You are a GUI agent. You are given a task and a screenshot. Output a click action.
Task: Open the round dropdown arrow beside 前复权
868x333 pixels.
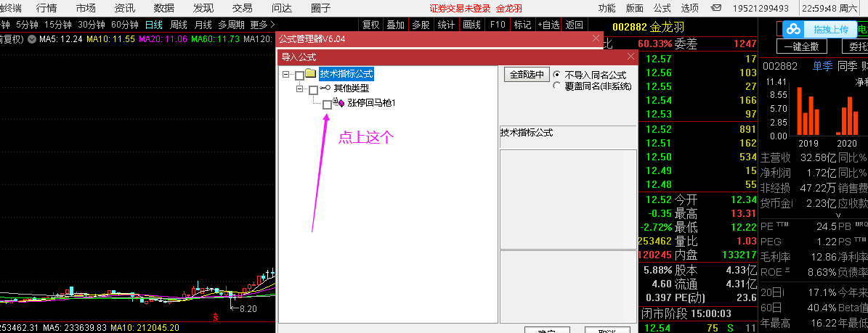click(31, 39)
